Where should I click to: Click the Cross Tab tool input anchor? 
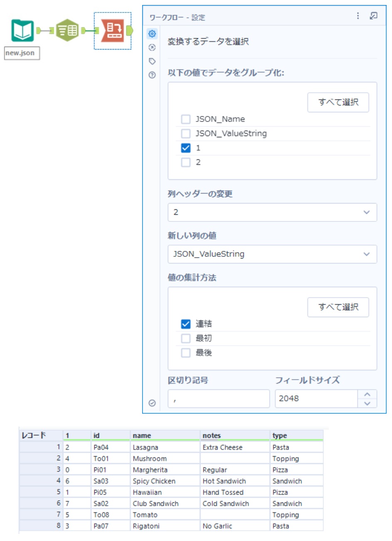point(97,30)
